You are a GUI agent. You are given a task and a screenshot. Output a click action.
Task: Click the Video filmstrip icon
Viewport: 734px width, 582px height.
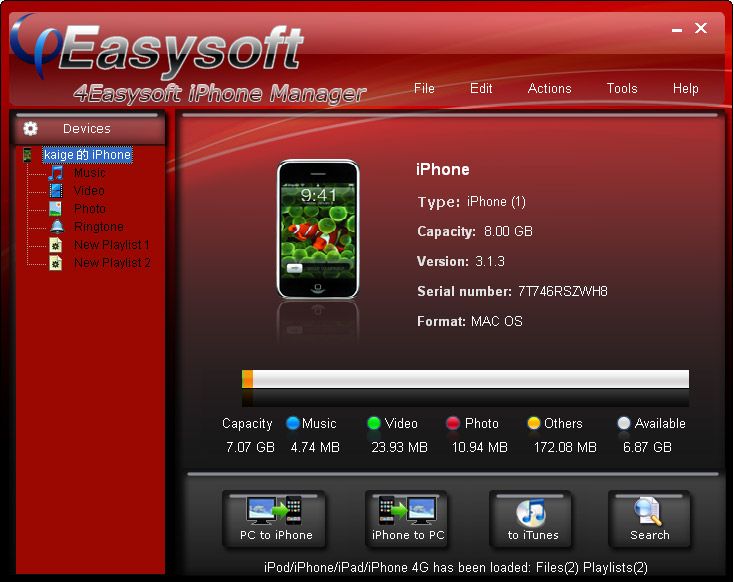[56, 191]
